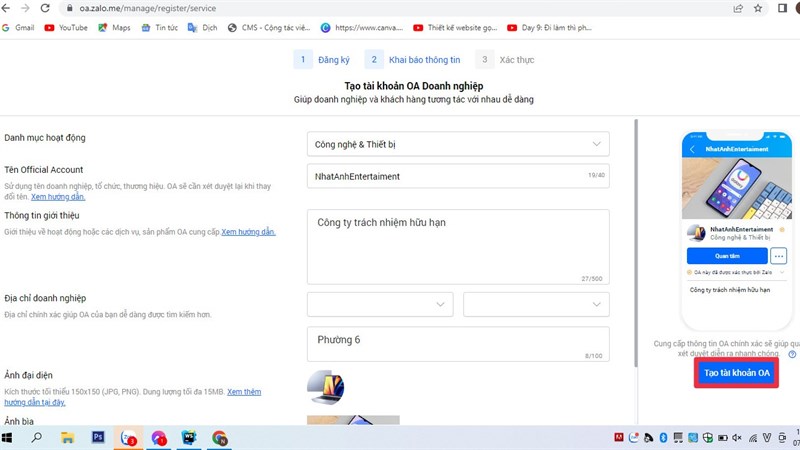
Task: Open the Maps bookmark
Action: click(114, 28)
